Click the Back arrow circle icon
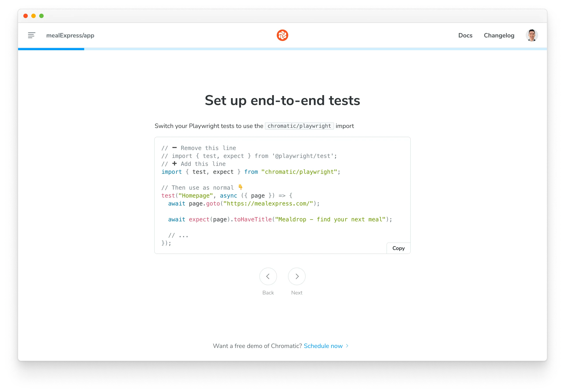 tap(268, 276)
